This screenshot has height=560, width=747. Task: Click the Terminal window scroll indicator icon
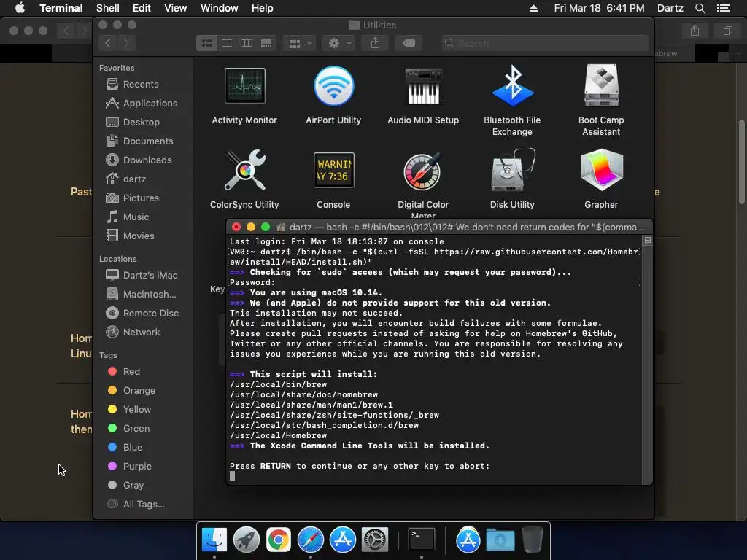[x=648, y=241]
